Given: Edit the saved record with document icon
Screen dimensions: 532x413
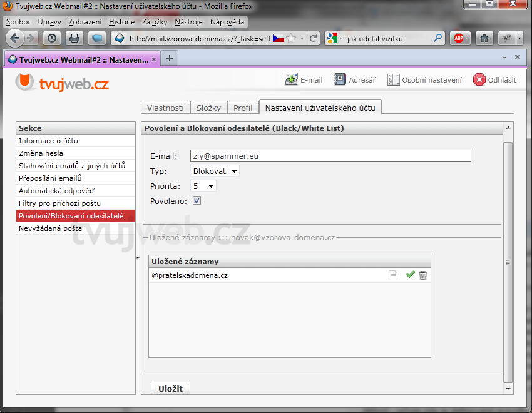Looking at the screenshot, I should 393,275.
